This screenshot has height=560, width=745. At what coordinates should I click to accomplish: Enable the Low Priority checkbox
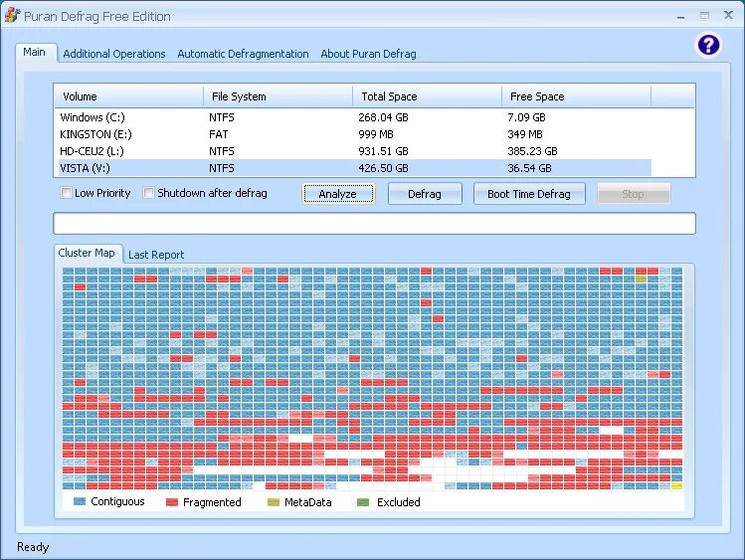(x=66, y=193)
